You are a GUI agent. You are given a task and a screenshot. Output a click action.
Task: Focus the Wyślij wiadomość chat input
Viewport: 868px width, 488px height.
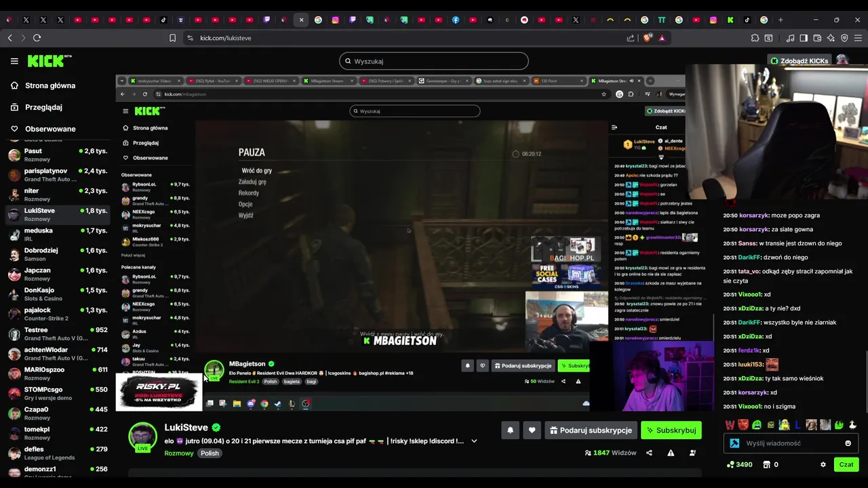(x=792, y=443)
